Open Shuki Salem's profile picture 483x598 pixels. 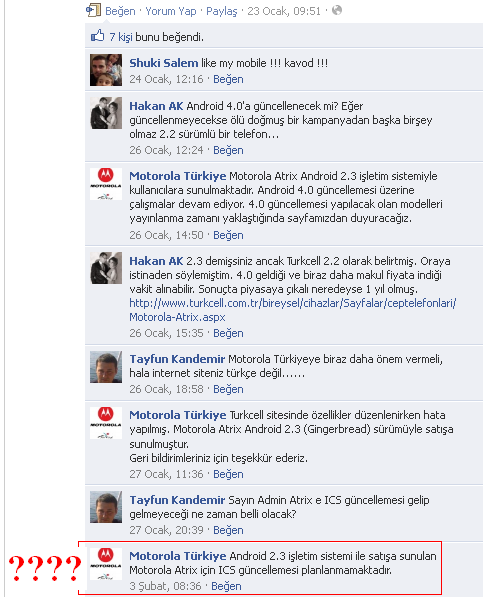point(106,70)
